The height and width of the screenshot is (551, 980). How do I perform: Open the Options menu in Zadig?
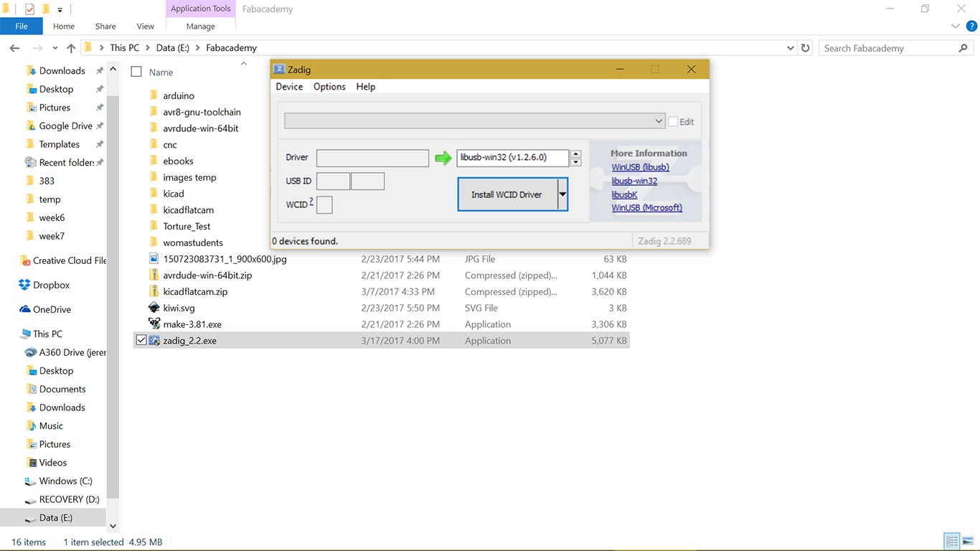pos(329,87)
